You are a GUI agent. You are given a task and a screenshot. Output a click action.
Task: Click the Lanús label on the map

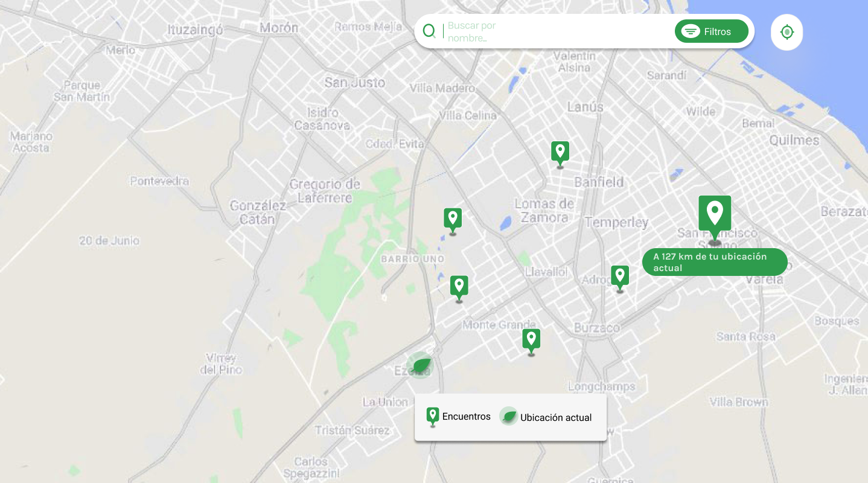[x=585, y=107]
